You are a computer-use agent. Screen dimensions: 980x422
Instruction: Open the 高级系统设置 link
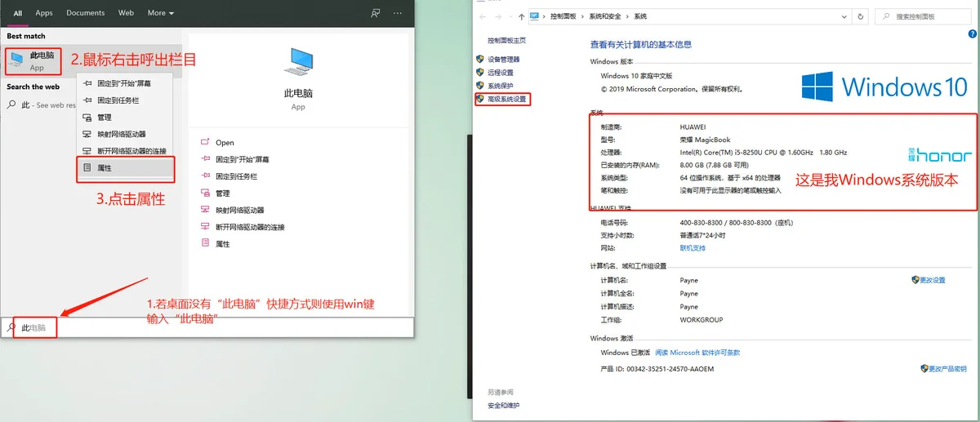507,99
